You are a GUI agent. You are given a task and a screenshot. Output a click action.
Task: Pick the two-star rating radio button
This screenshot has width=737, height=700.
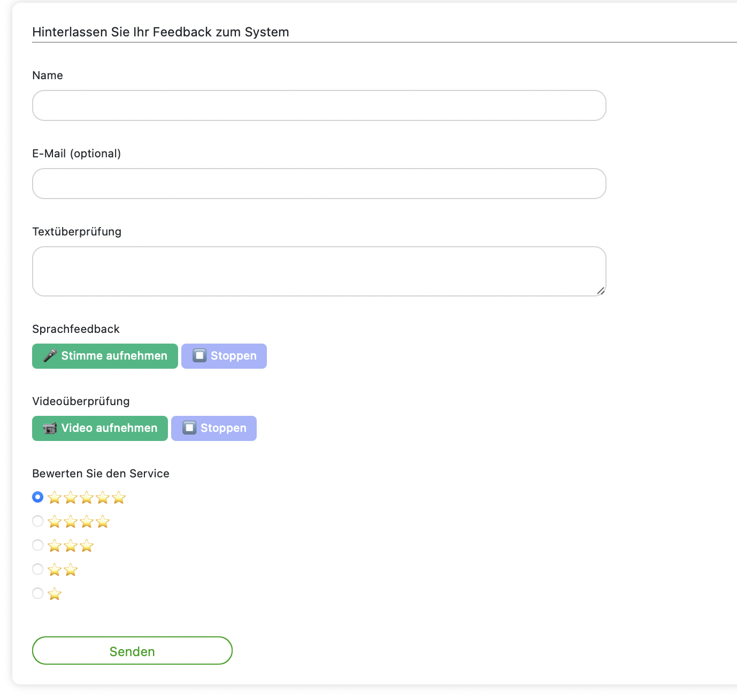click(x=37, y=569)
